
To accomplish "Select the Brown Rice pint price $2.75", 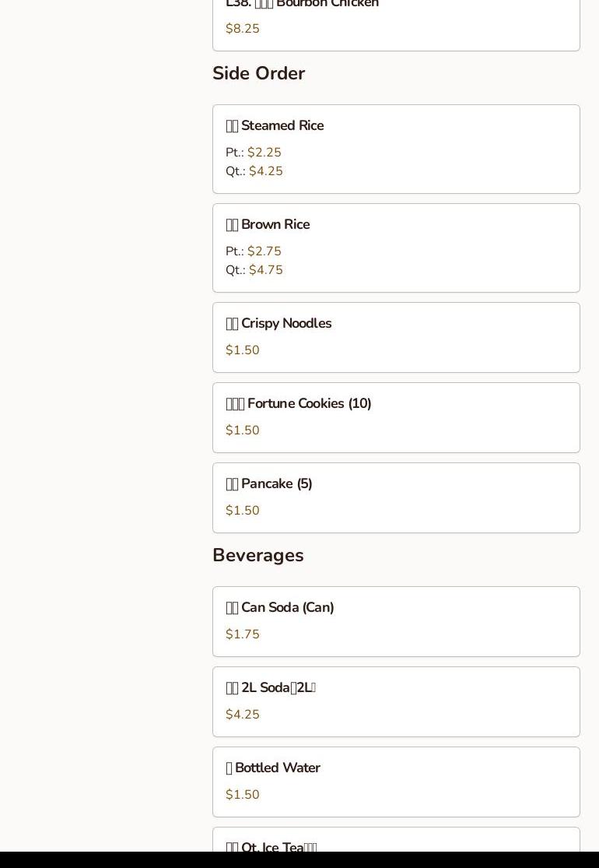I will [x=264, y=251].
